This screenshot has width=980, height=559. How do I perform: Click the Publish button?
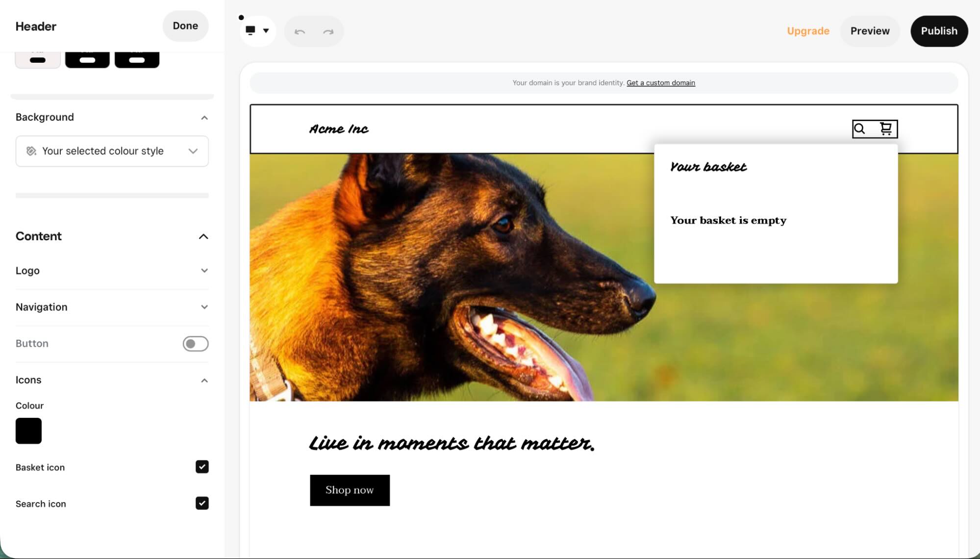[x=939, y=31]
